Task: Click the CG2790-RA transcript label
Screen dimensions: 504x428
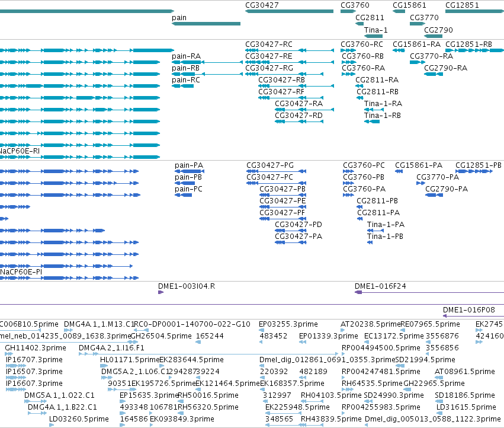Action: pos(445,68)
